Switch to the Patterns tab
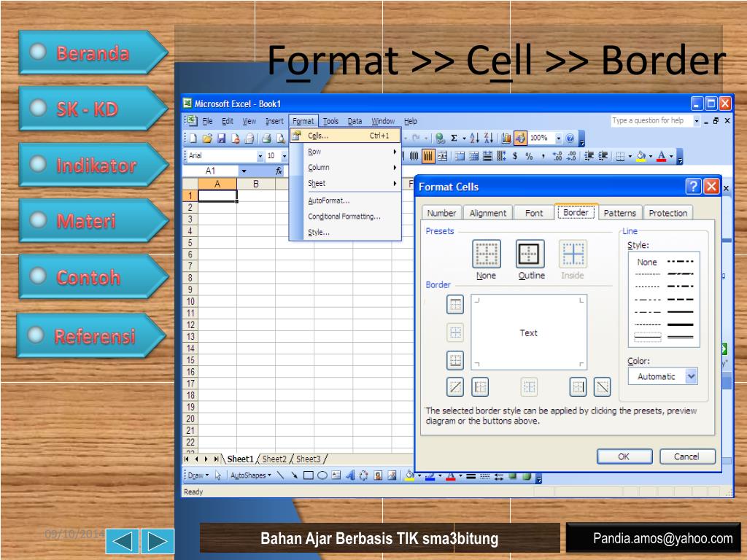747x560 pixels. [619, 213]
